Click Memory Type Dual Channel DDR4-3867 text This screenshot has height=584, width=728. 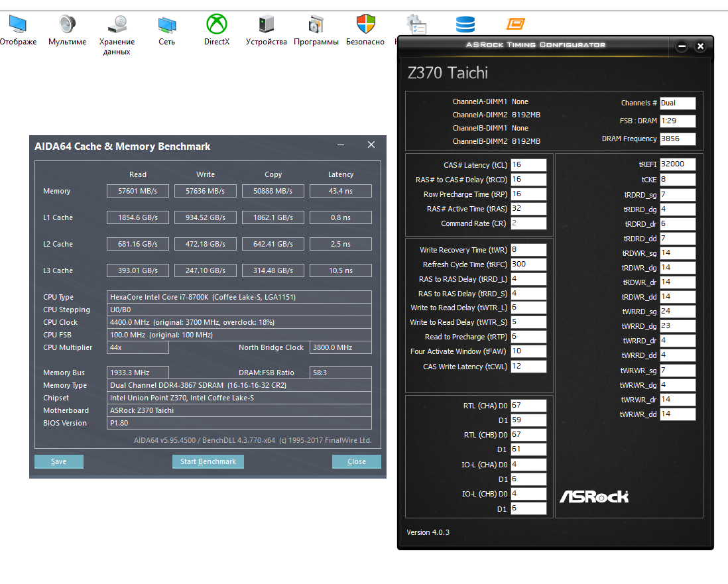239,385
